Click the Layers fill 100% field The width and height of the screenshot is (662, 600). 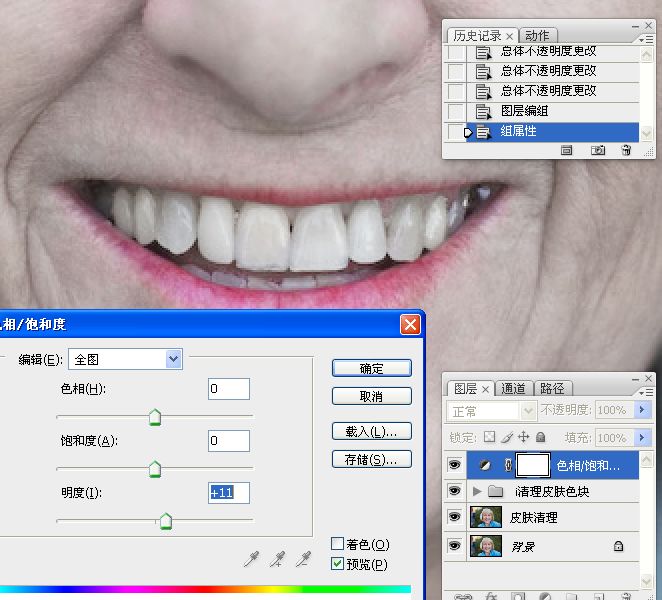[x=614, y=438]
